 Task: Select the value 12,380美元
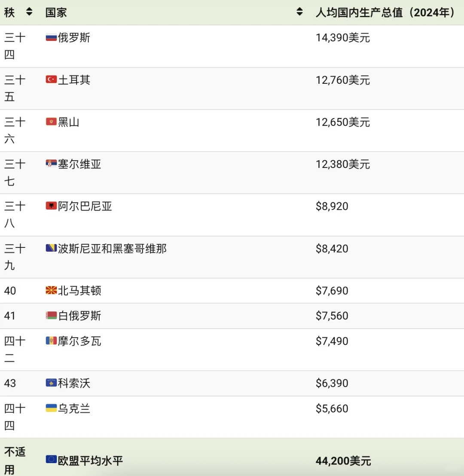(342, 164)
